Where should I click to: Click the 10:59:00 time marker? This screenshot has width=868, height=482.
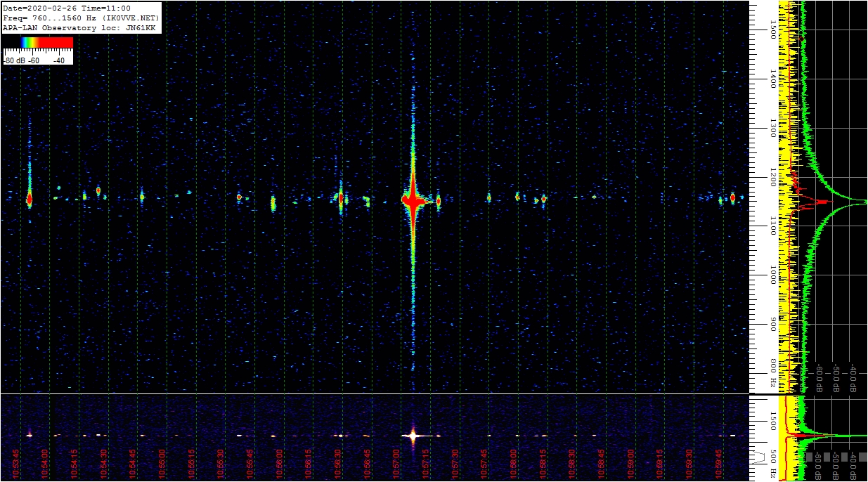[x=632, y=464]
